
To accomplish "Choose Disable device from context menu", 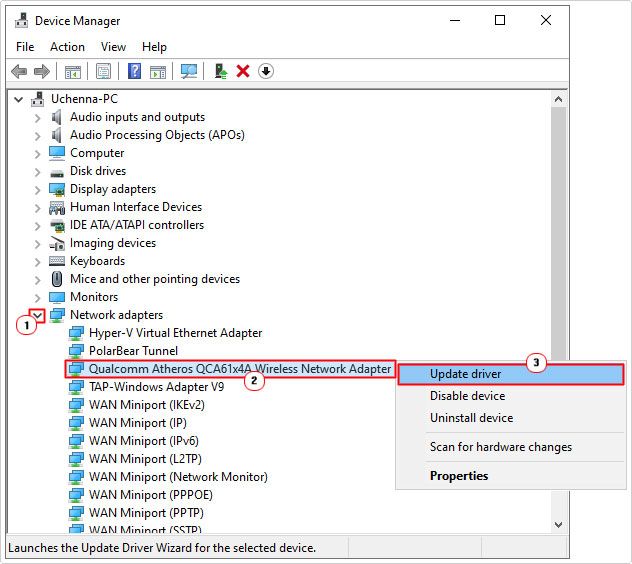I will tap(511, 396).
